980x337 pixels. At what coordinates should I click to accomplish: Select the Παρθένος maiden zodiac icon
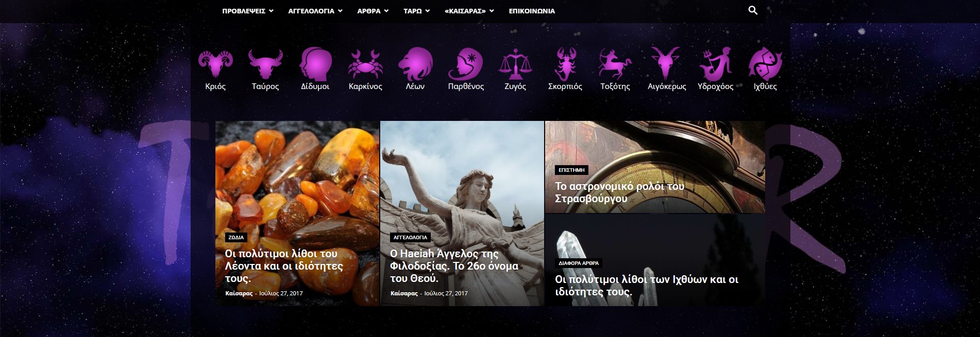(x=466, y=63)
